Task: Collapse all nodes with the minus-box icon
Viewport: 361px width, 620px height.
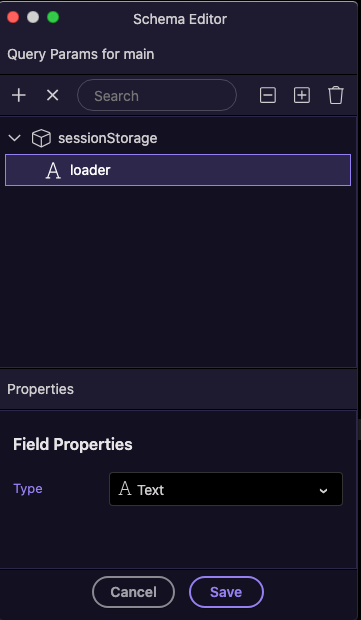Action: (x=268, y=95)
